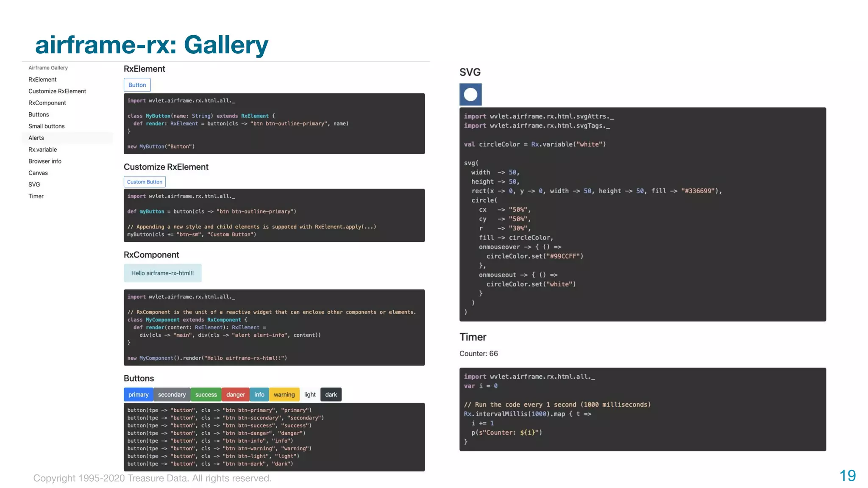Click the dark button
The height and width of the screenshot is (488, 868).
(331, 394)
